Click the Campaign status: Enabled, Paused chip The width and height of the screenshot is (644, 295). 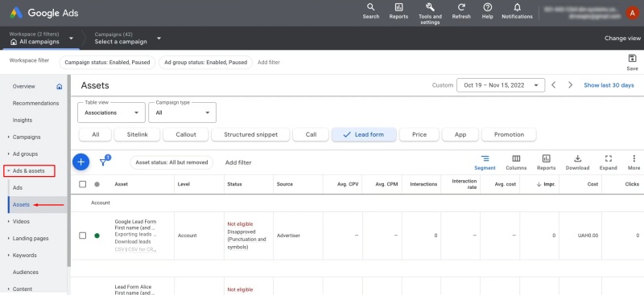(x=107, y=63)
